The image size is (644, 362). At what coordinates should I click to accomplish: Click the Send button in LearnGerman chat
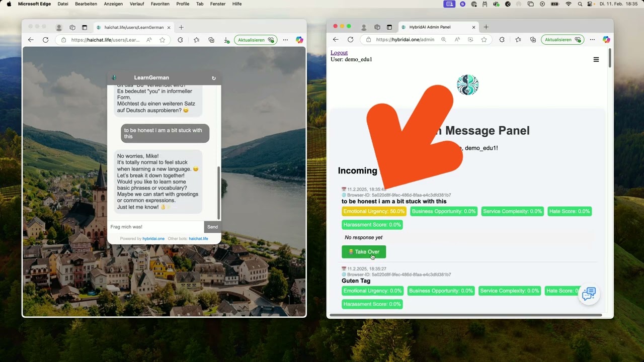click(212, 227)
